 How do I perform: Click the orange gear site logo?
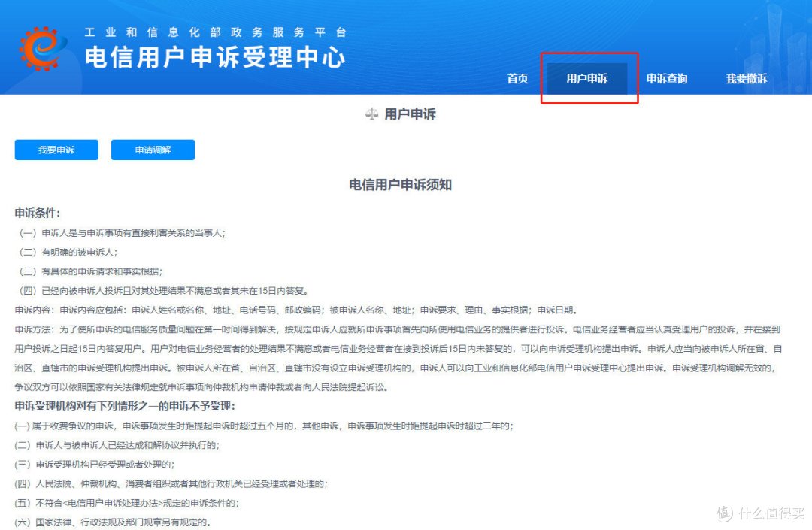click(44, 48)
